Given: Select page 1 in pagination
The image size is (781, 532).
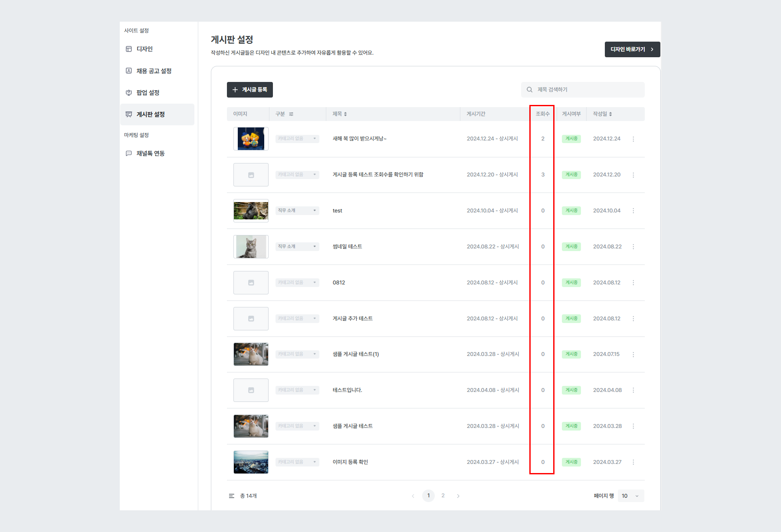Looking at the screenshot, I should click(429, 496).
